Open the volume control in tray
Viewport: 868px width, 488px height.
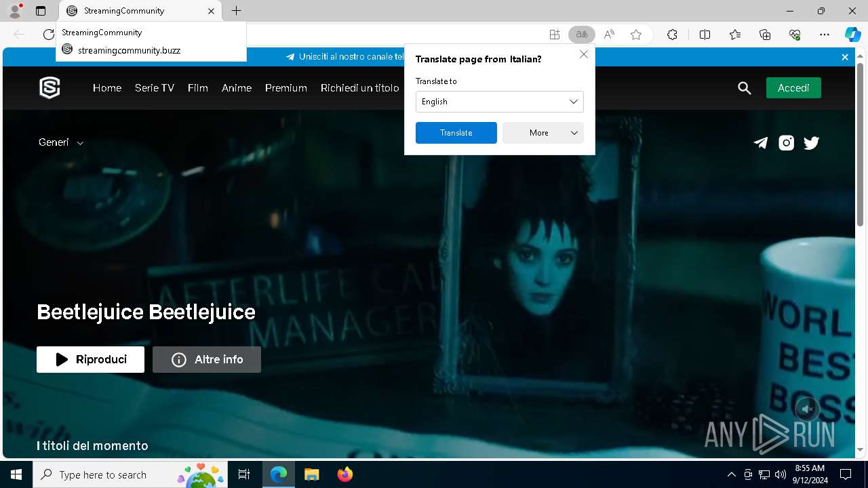pos(781,474)
